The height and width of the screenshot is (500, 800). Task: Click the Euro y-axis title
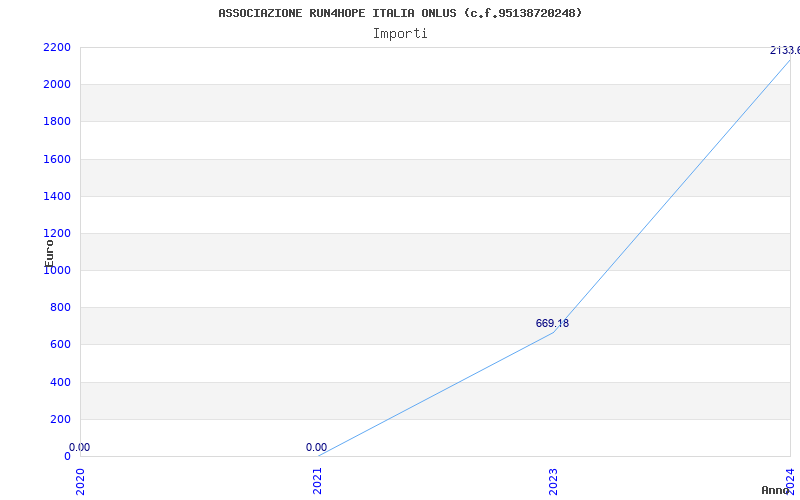49,253
